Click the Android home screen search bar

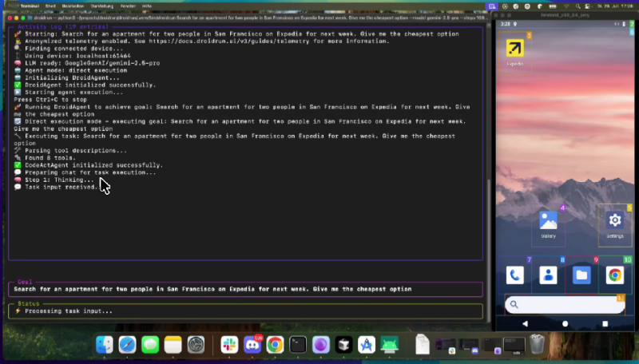[x=564, y=304]
